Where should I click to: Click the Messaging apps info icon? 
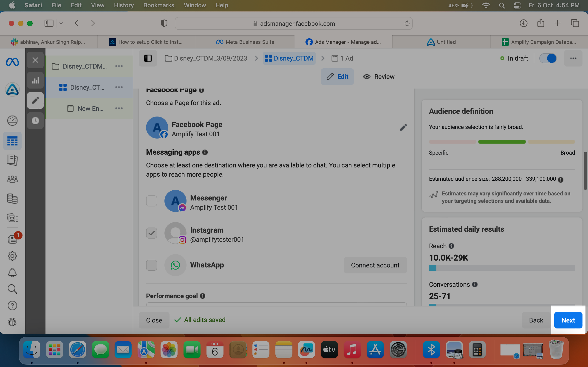coord(205,152)
